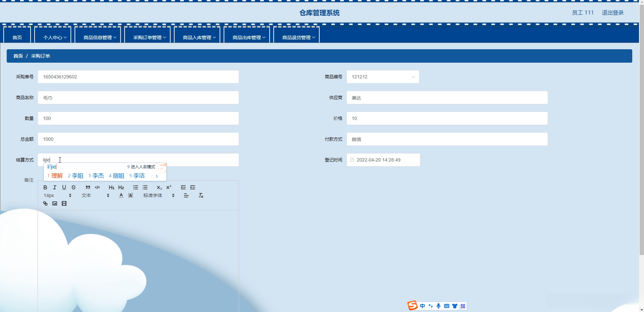Apply Heading 1 style
The height and width of the screenshot is (312, 644).
click(x=112, y=187)
